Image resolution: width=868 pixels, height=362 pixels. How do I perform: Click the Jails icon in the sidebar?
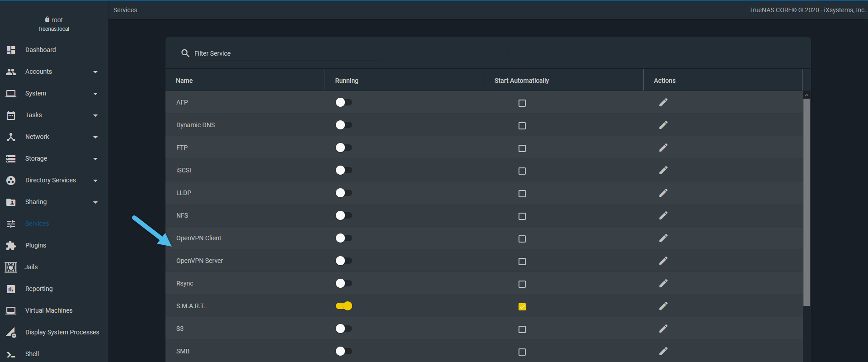[x=11, y=267]
